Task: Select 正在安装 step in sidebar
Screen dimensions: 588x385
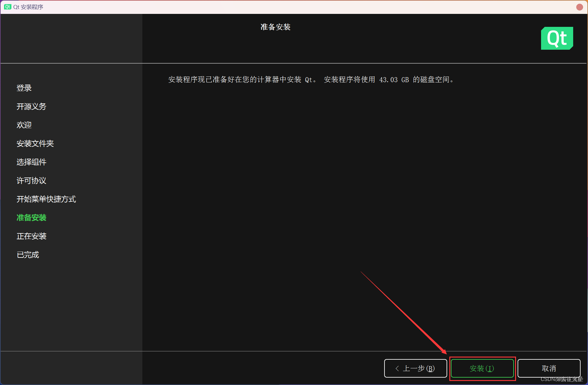Action: click(31, 236)
